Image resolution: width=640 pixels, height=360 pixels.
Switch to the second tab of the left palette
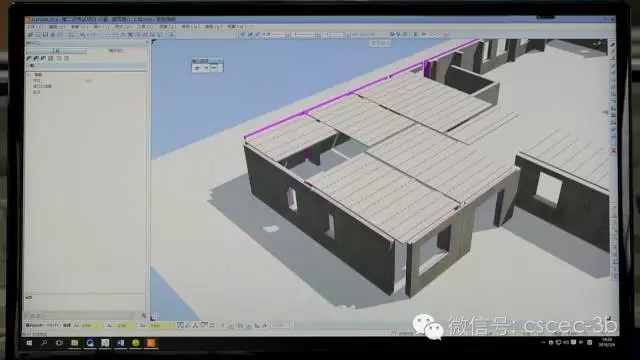click(116, 51)
